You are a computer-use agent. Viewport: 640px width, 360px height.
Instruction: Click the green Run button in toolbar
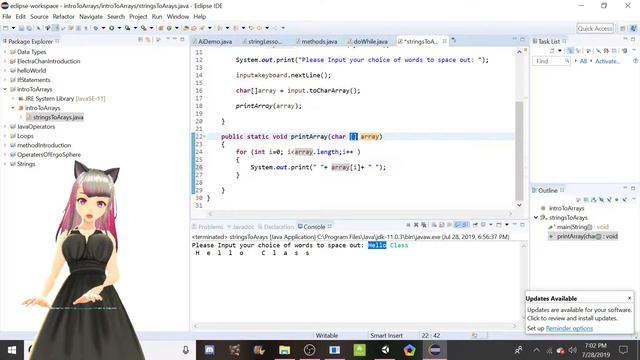[111, 28]
